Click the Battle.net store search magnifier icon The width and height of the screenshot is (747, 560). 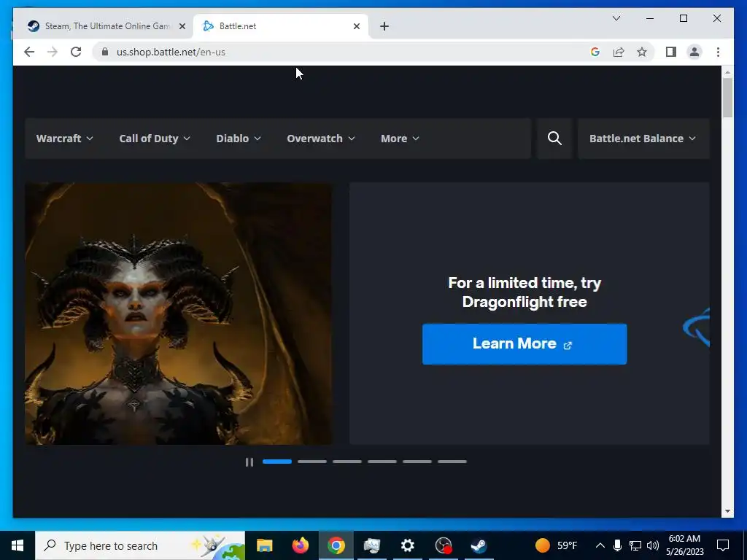(x=554, y=139)
